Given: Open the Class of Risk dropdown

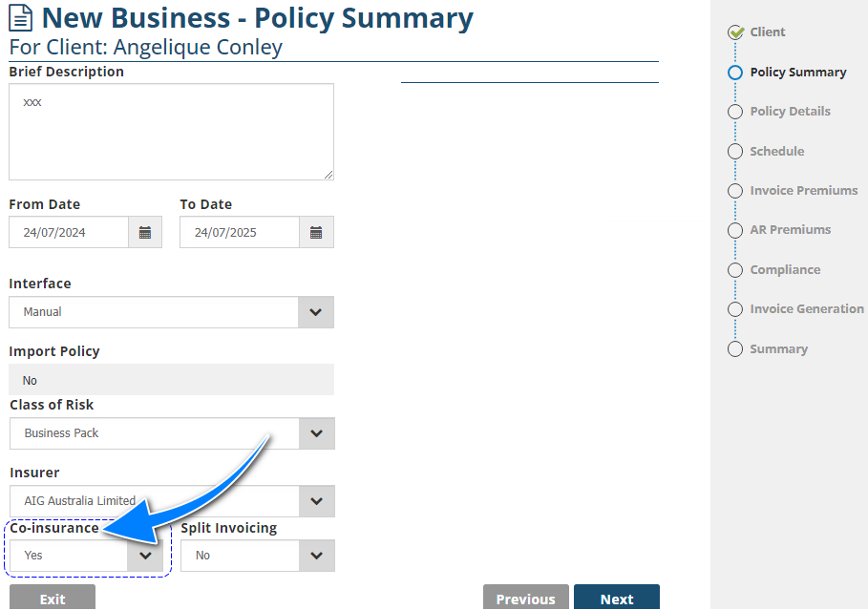Looking at the screenshot, I should tap(316, 433).
